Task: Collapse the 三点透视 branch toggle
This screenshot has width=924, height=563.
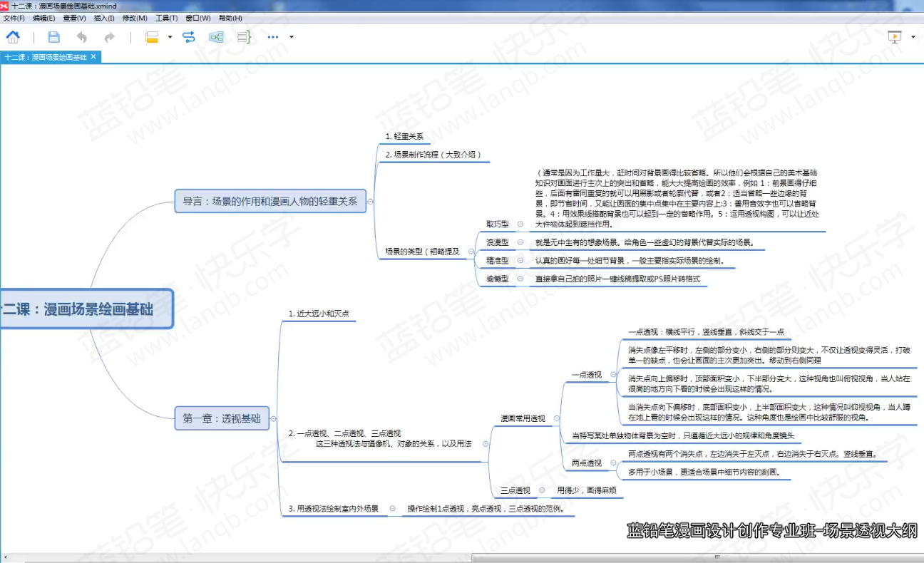Action: 542,490
